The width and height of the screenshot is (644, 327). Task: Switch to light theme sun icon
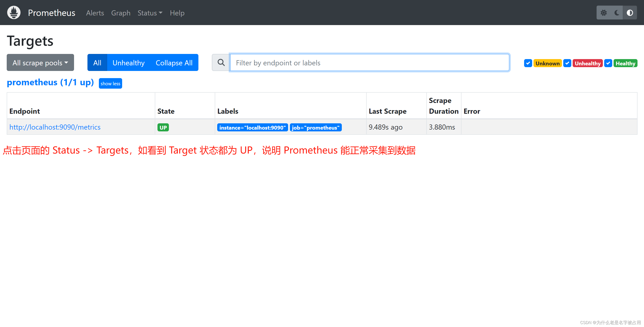point(604,13)
